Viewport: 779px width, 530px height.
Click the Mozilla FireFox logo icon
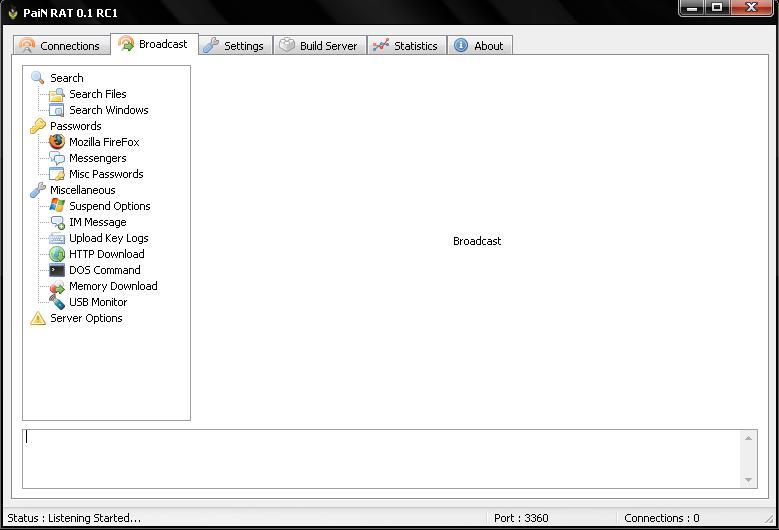click(x=57, y=142)
